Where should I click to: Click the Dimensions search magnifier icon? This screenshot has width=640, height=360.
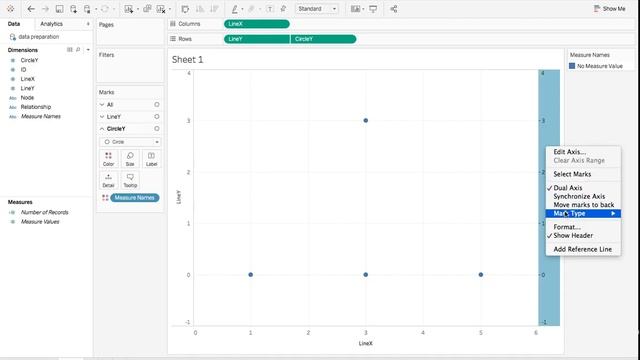[x=78, y=50]
